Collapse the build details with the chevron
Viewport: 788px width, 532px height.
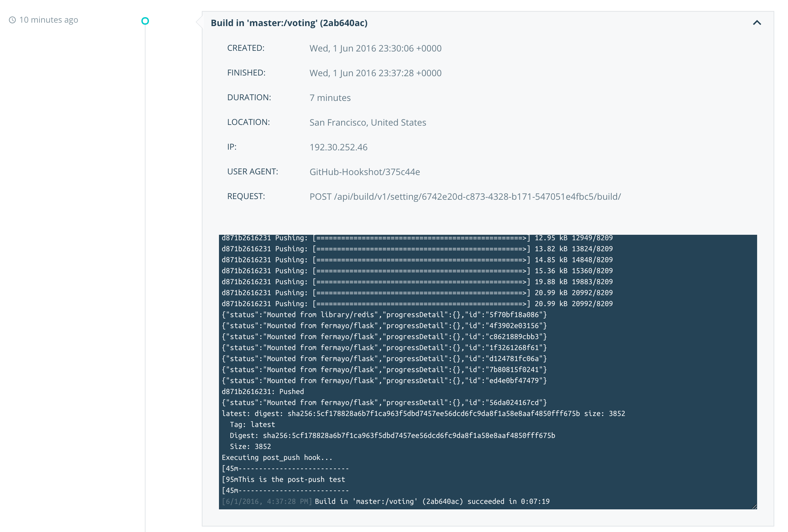point(757,23)
